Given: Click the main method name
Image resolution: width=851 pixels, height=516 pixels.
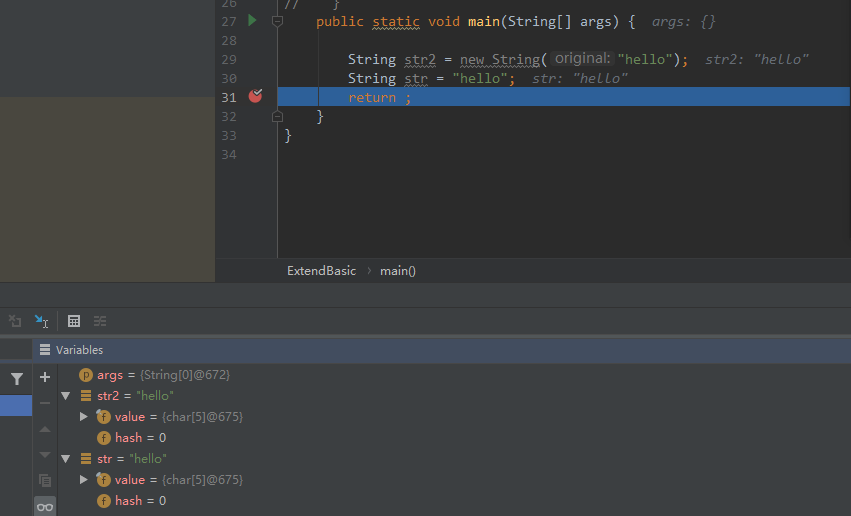Looking at the screenshot, I should (x=484, y=22).
